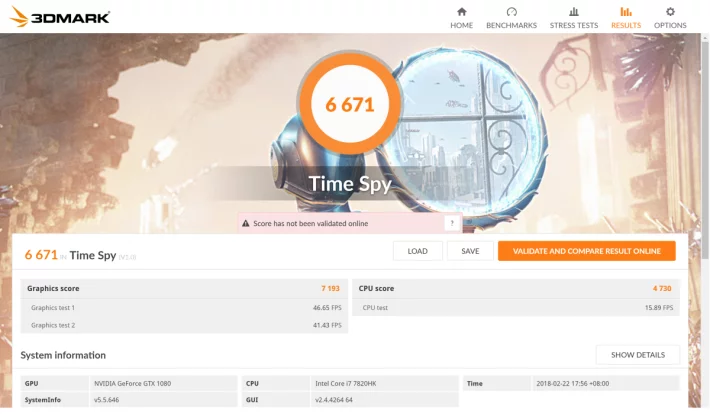Go to the STRESS TESTS tab

(574, 25)
